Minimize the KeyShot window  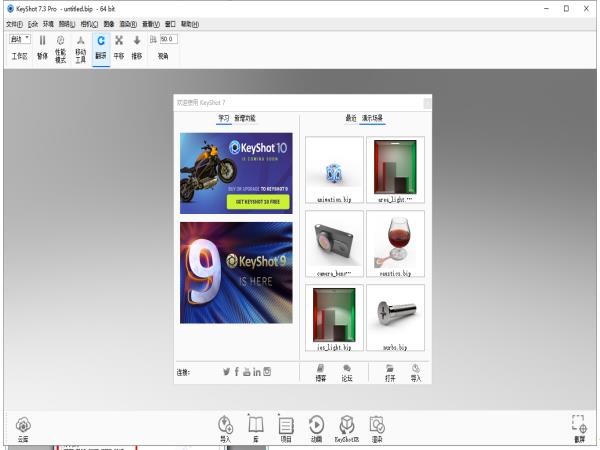tap(546, 8)
